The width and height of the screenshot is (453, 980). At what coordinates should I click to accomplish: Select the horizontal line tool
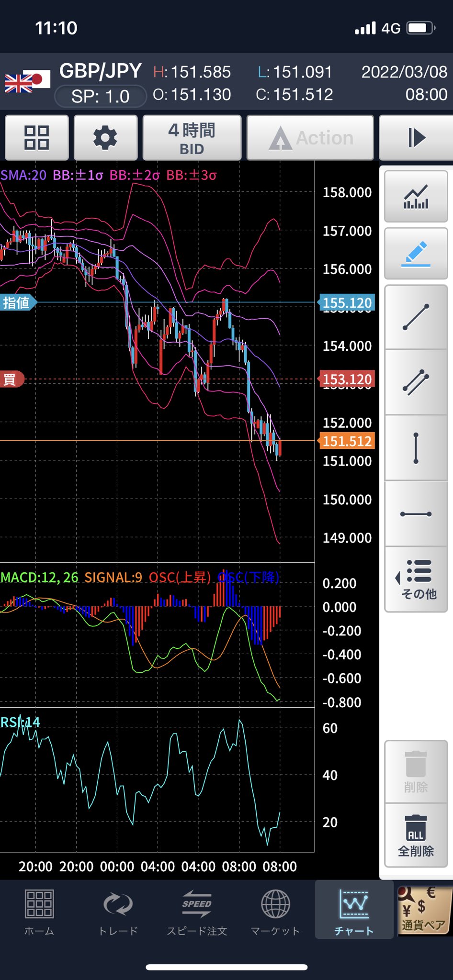coord(416,514)
